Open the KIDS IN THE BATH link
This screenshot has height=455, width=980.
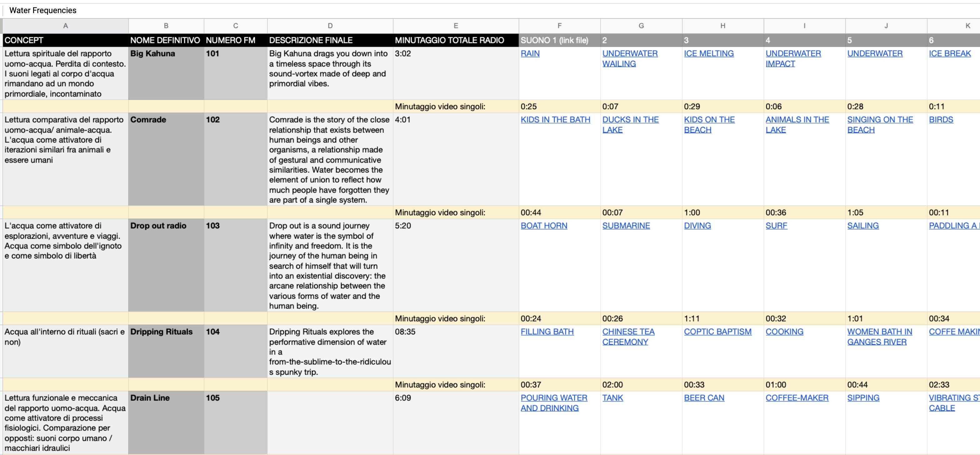(555, 120)
